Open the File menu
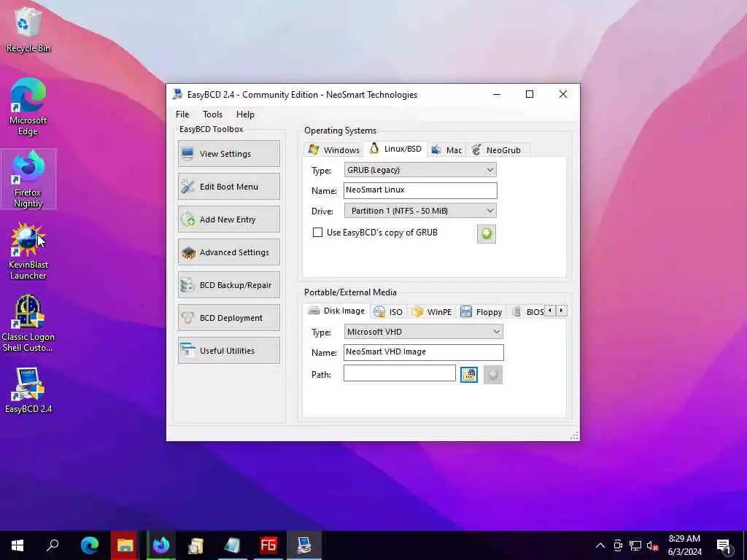This screenshot has width=747, height=560. click(x=182, y=114)
